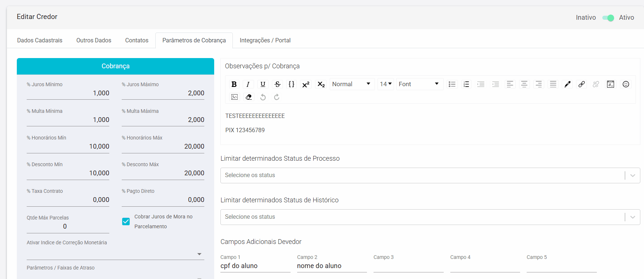Screen dimensions: 644x279
Task: Toggle bold formatting in the editor
Action: [234, 84]
